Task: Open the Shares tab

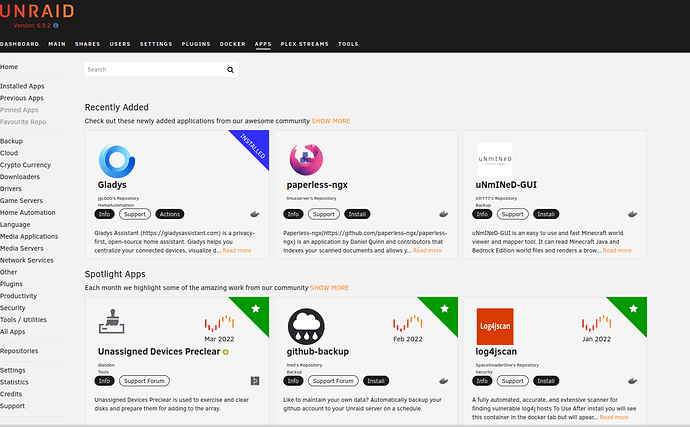Action: click(88, 44)
